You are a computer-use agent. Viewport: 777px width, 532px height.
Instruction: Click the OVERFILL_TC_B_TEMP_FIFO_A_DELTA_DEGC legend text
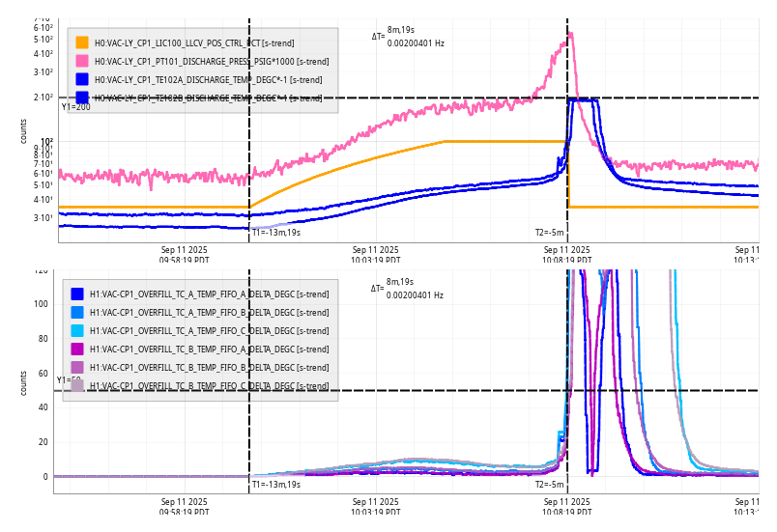click(209, 350)
